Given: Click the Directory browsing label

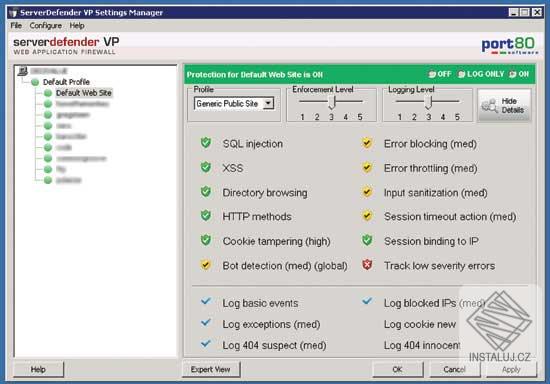Looking at the screenshot, I should pyautogui.click(x=265, y=193).
